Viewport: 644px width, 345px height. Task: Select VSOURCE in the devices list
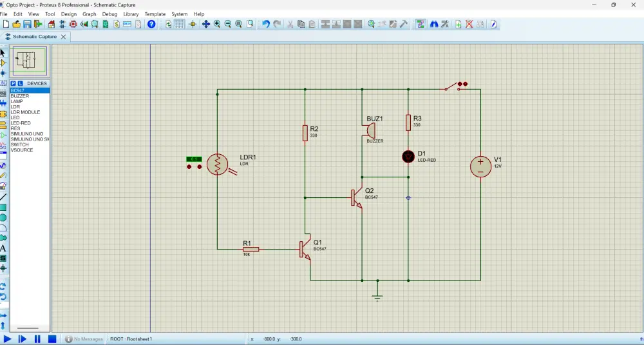tap(30, 150)
